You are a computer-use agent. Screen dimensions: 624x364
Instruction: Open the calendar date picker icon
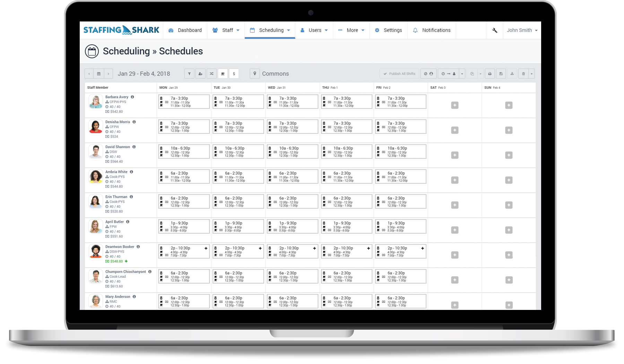tap(99, 74)
